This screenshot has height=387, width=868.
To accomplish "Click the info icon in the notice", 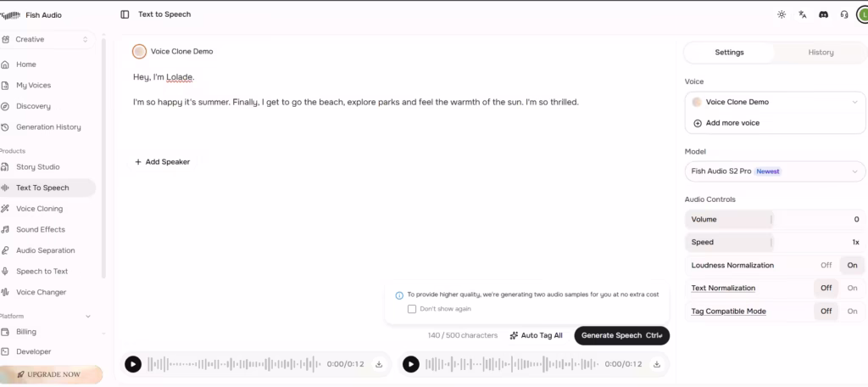I will (x=399, y=295).
